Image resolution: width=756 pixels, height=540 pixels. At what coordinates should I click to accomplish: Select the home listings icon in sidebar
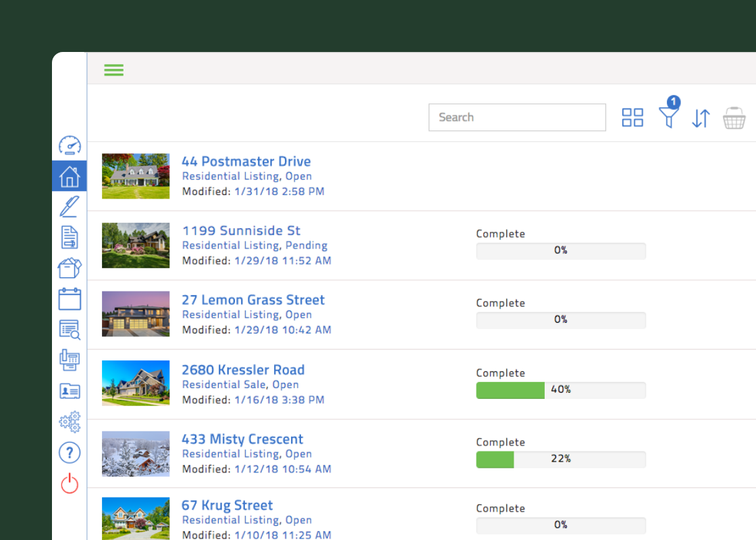click(70, 176)
